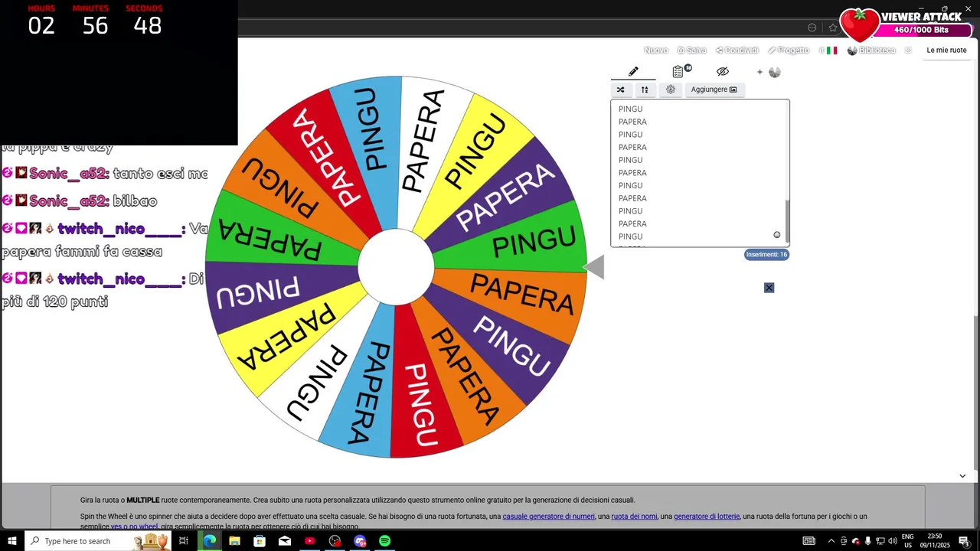Click the microphone tray icon
The image size is (980, 551).
coord(867,541)
